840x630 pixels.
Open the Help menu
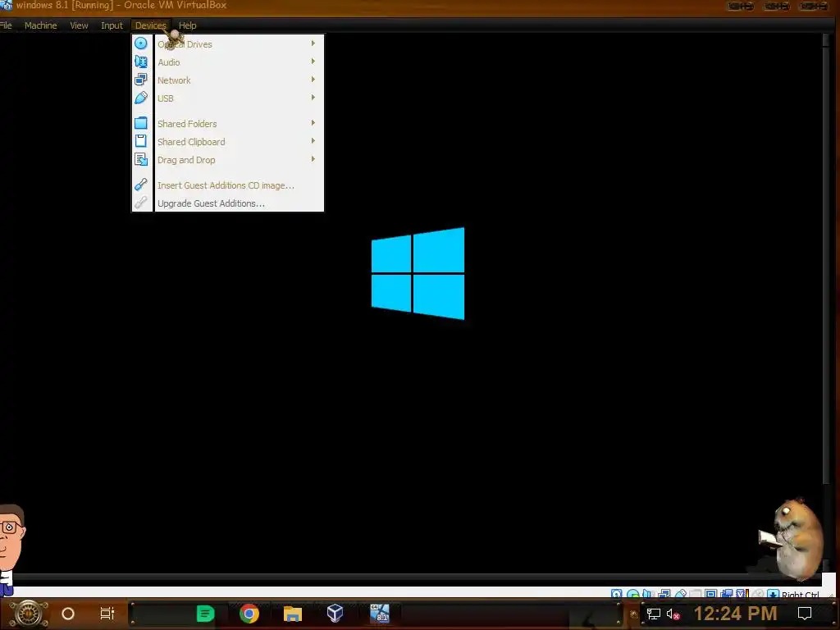188,25
